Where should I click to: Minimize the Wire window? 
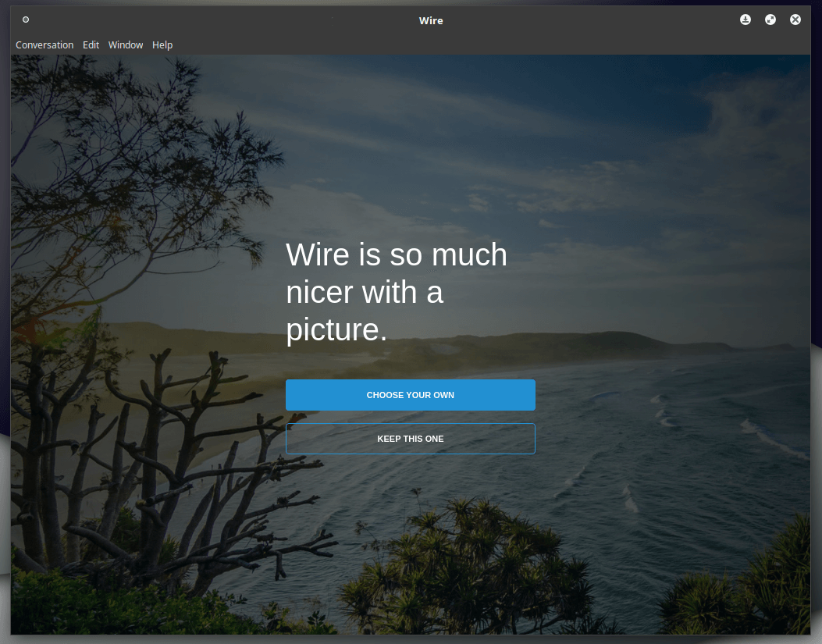point(745,20)
